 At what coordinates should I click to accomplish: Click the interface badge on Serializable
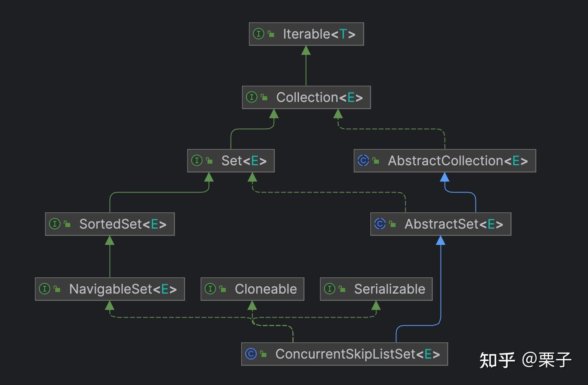[x=329, y=289]
